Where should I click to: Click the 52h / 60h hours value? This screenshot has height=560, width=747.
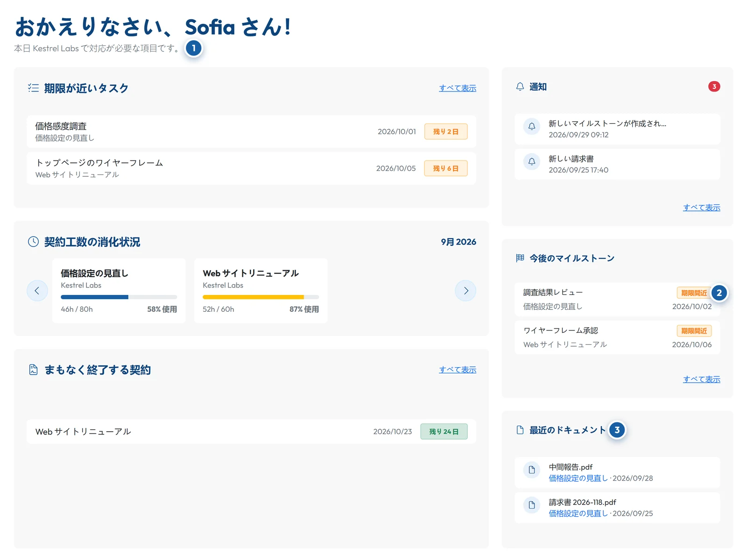point(218,309)
